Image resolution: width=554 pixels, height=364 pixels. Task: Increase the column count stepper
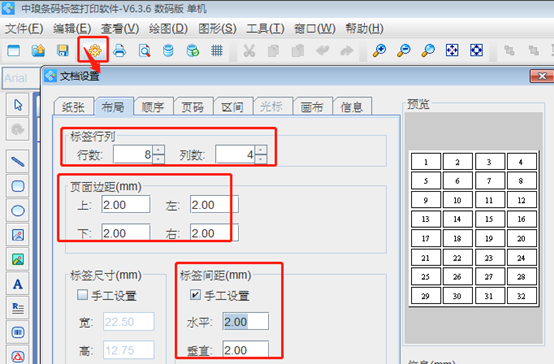pos(261,150)
